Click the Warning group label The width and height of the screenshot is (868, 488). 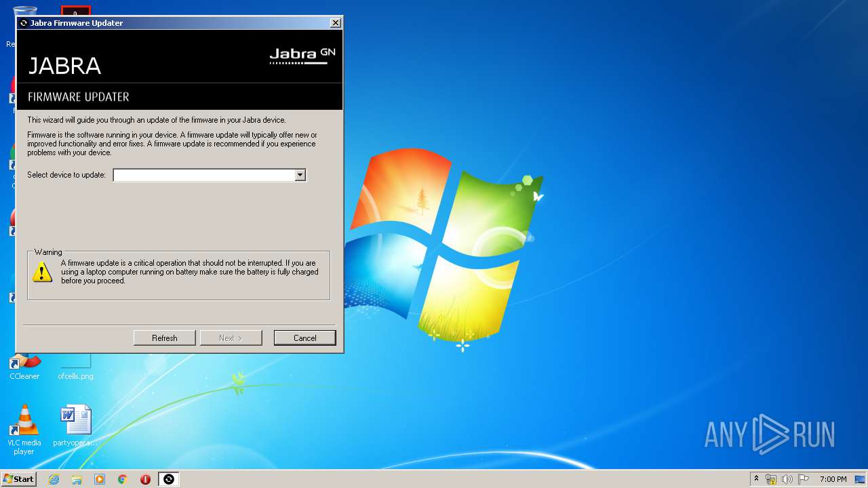pos(48,252)
